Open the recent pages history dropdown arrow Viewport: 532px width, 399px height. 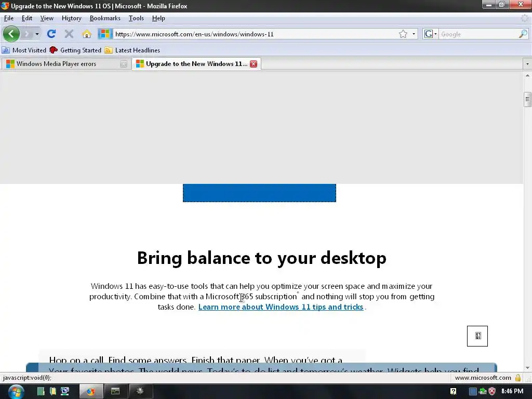(x=37, y=34)
